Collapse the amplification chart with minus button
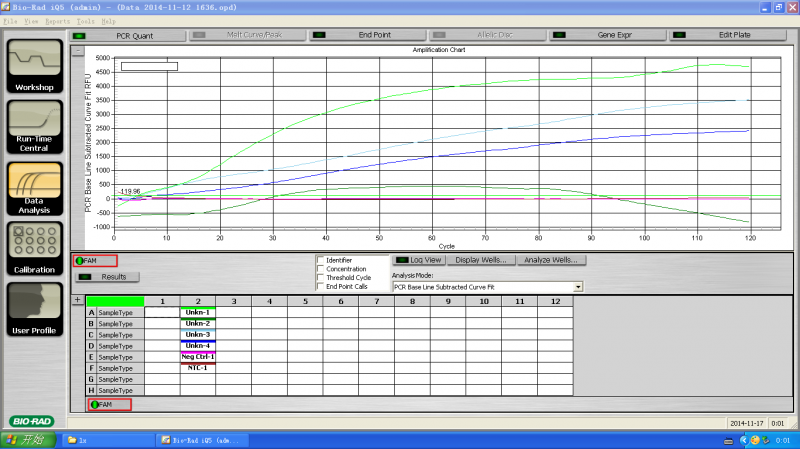The width and height of the screenshot is (800, 449). coord(78,51)
